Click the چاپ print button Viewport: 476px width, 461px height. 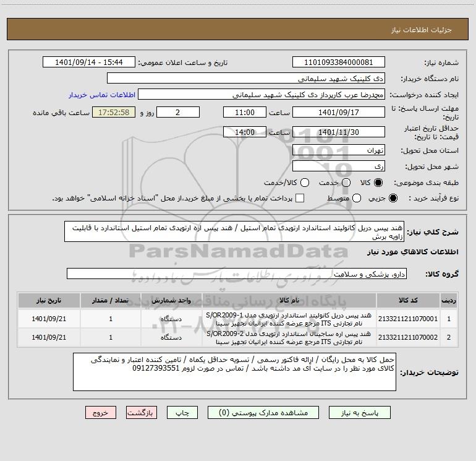click(x=182, y=413)
